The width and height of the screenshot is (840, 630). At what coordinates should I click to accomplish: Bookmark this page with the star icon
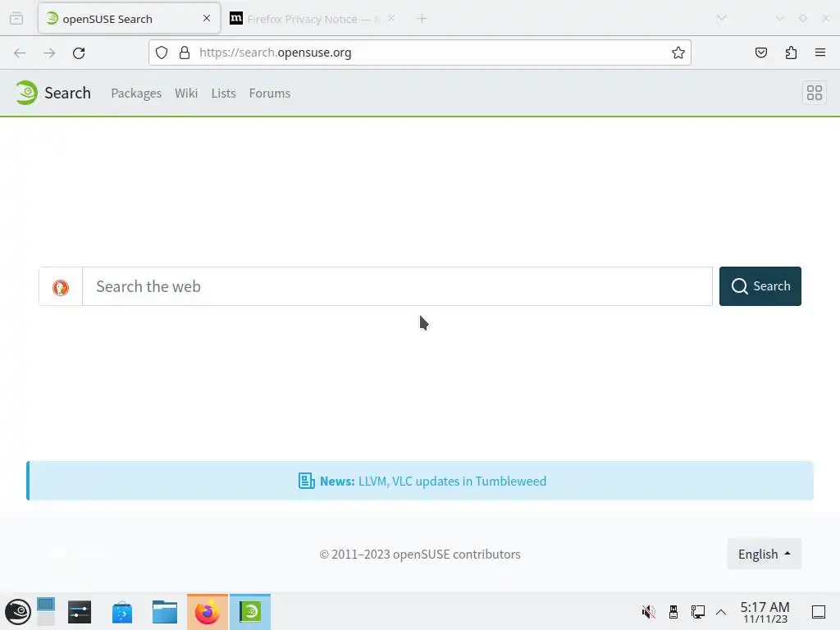coord(678,52)
